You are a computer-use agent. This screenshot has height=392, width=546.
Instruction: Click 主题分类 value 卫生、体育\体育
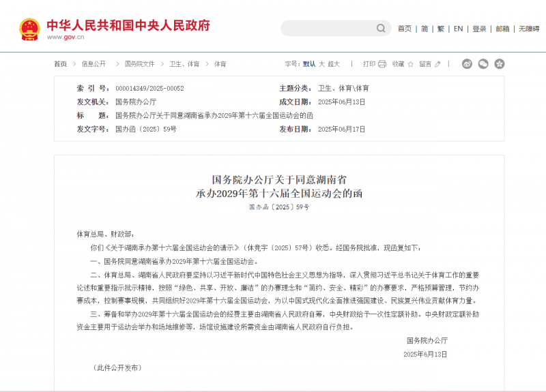coord(343,89)
